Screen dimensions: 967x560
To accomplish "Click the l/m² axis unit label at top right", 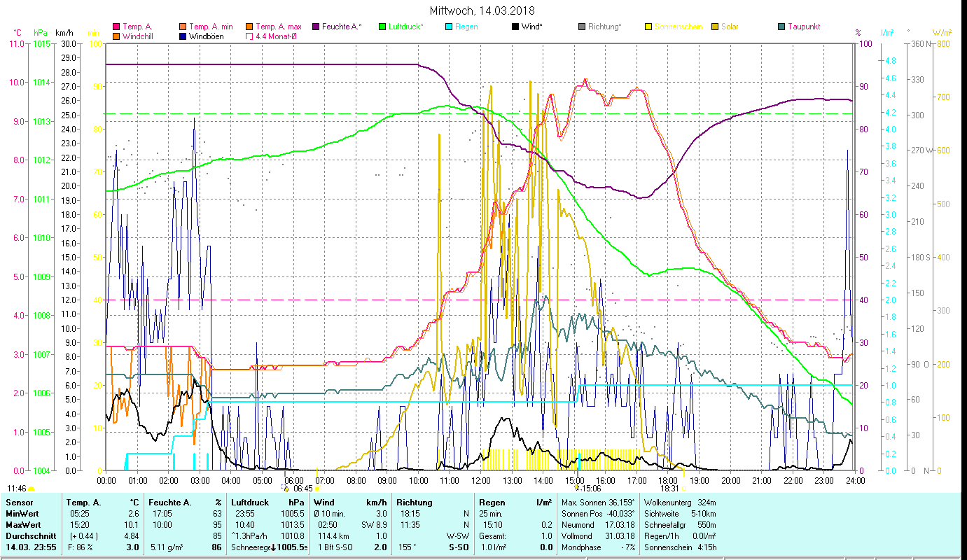I will point(887,33).
